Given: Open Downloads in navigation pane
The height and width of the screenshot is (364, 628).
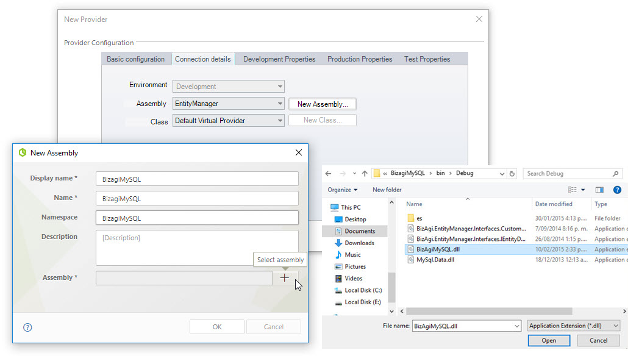Looking at the screenshot, I should [x=354, y=243].
